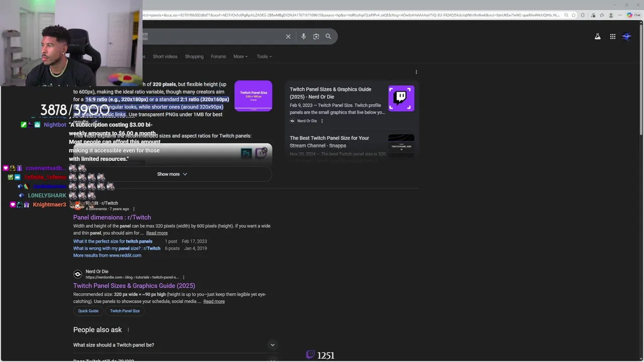Open 'Panel dimensions : r/Twitch' result
The image size is (644, 362).
tap(112, 217)
